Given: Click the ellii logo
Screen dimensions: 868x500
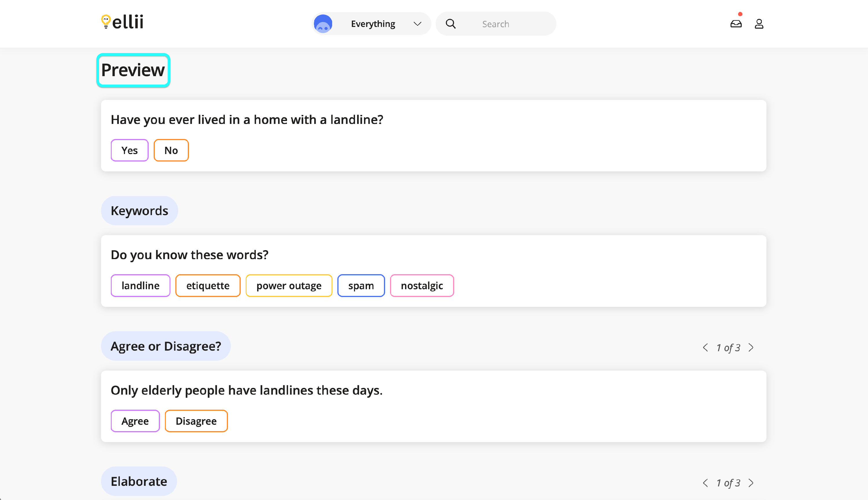Looking at the screenshot, I should coord(122,22).
